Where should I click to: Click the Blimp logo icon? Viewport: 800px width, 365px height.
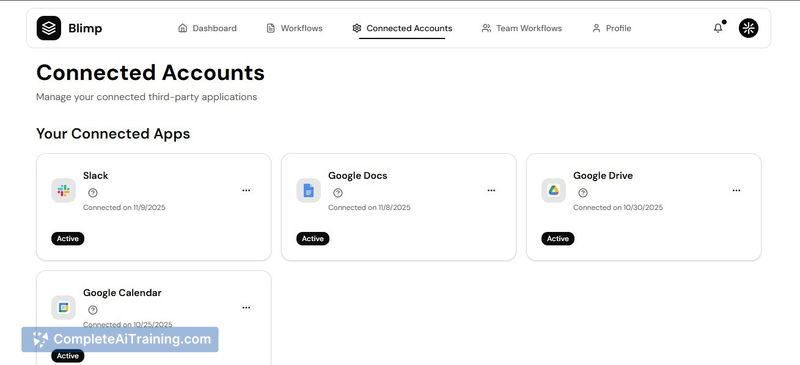point(48,28)
